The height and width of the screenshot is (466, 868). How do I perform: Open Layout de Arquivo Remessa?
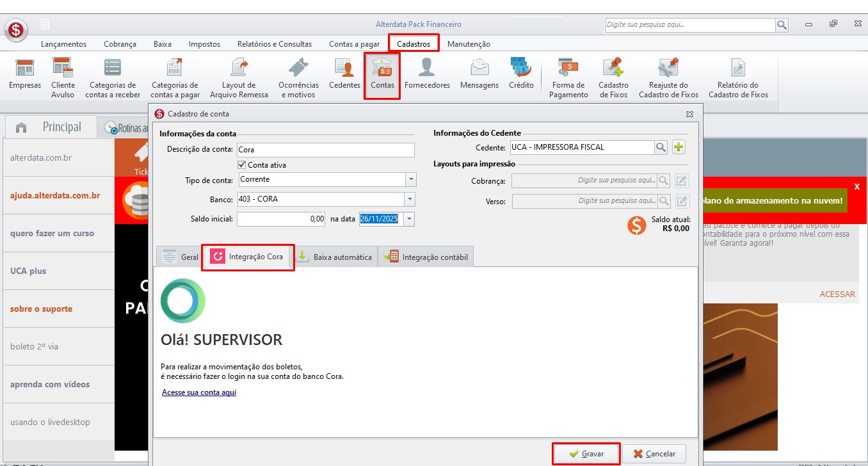pos(239,77)
